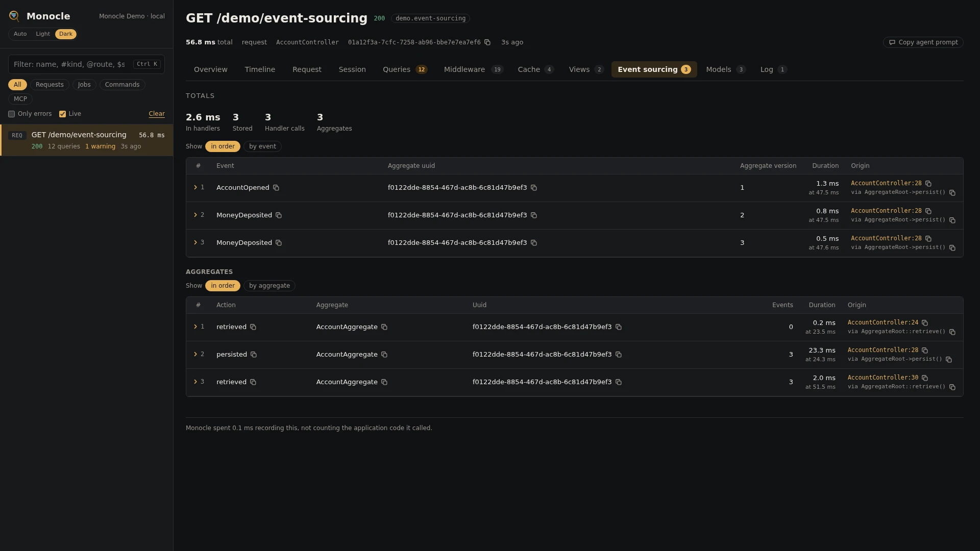Filter by MCP
The height and width of the screenshot is (551, 980).
coord(20,99)
